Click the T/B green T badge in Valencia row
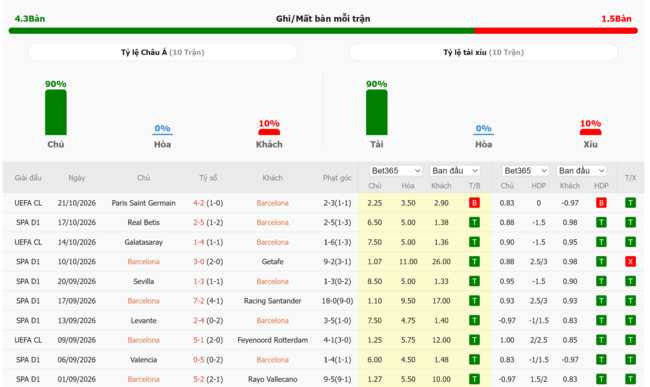The height and width of the screenshot is (387, 650). pos(474,360)
